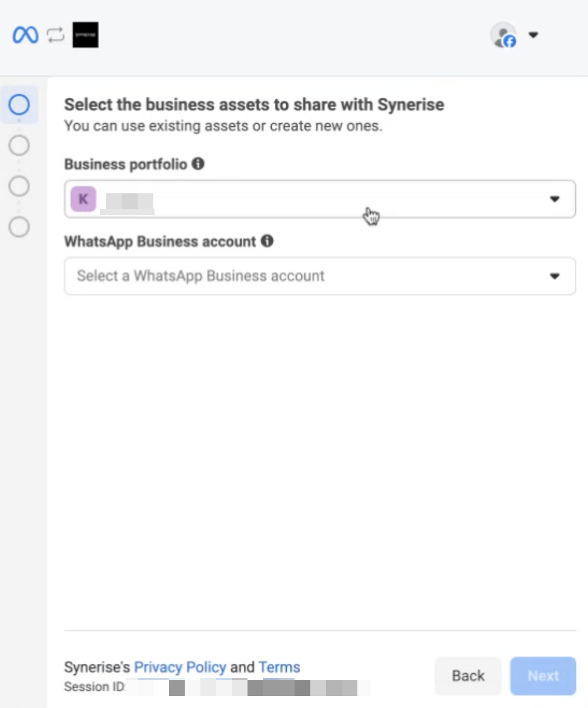Screen dimensions: 588x708
Task: Click the Session ID text at the bottom
Action: point(92,687)
